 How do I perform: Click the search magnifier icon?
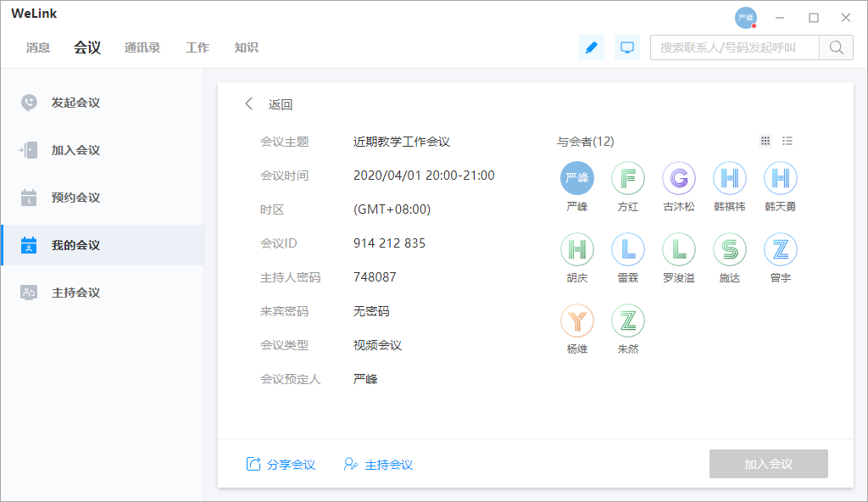pos(836,47)
